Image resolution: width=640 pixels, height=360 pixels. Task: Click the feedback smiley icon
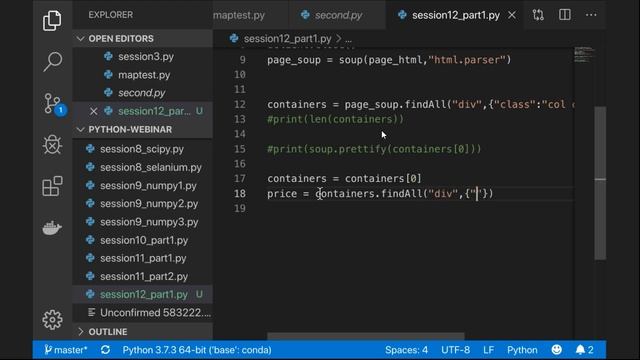pyautogui.click(x=556, y=350)
